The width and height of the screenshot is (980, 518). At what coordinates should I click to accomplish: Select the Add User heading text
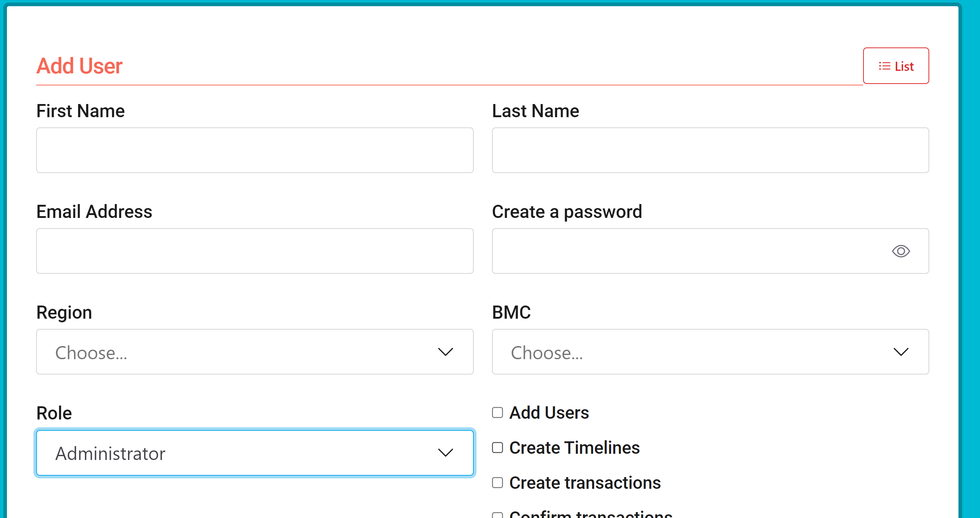pos(79,66)
